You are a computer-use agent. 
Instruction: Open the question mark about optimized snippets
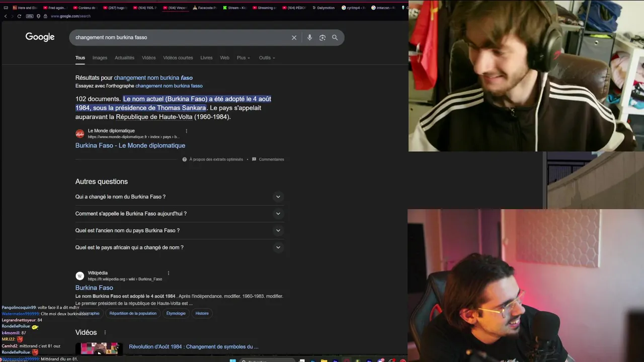185,159
